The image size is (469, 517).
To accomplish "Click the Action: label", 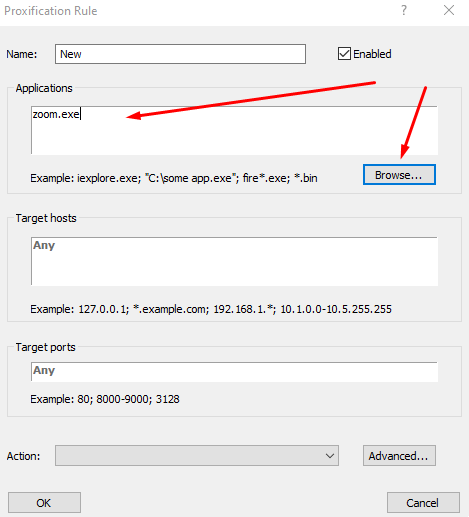I will (x=23, y=456).
